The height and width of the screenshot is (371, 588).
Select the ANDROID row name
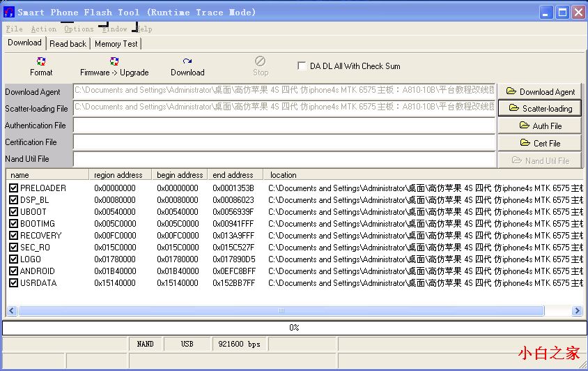(x=38, y=271)
